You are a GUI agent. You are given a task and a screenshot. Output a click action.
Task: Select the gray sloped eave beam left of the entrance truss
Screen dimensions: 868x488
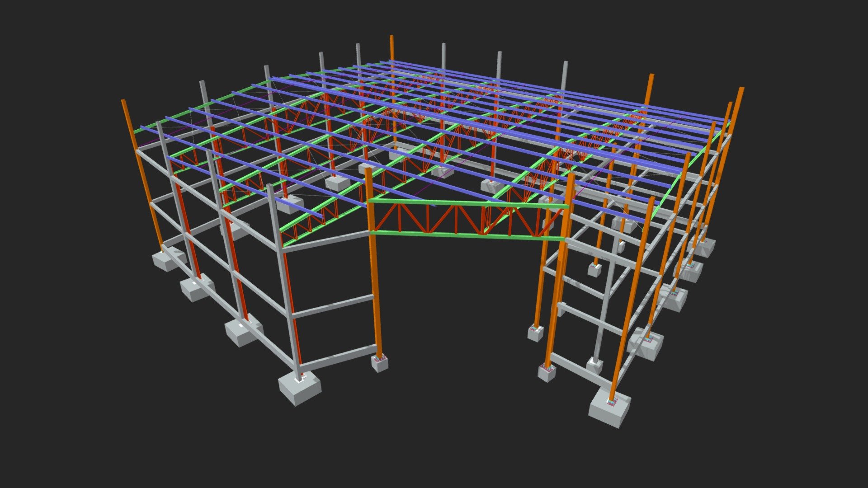pyautogui.click(x=326, y=241)
